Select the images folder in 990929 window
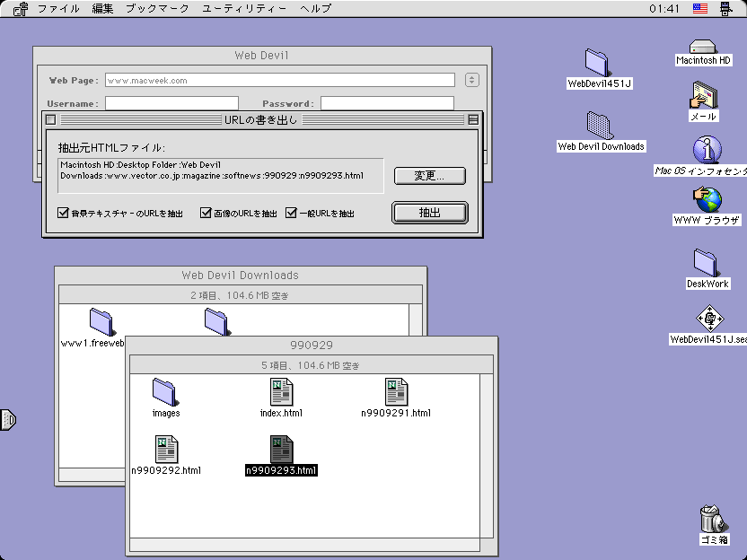 click(165, 392)
